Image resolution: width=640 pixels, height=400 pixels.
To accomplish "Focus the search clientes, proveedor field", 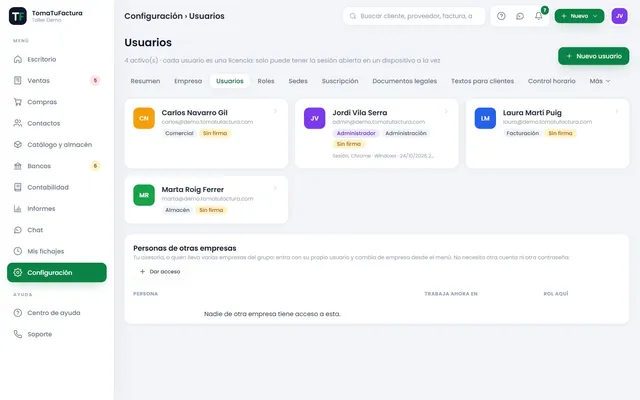I will point(414,16).
